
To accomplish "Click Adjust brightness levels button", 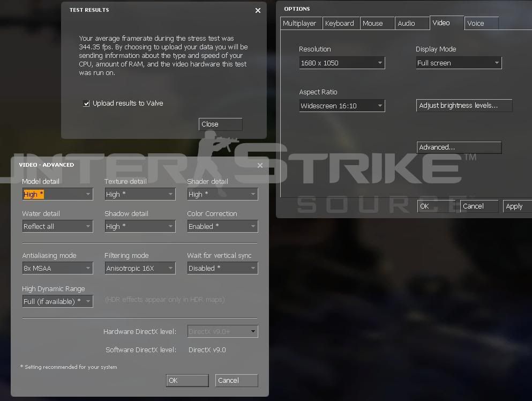I will tap(464, 106).
